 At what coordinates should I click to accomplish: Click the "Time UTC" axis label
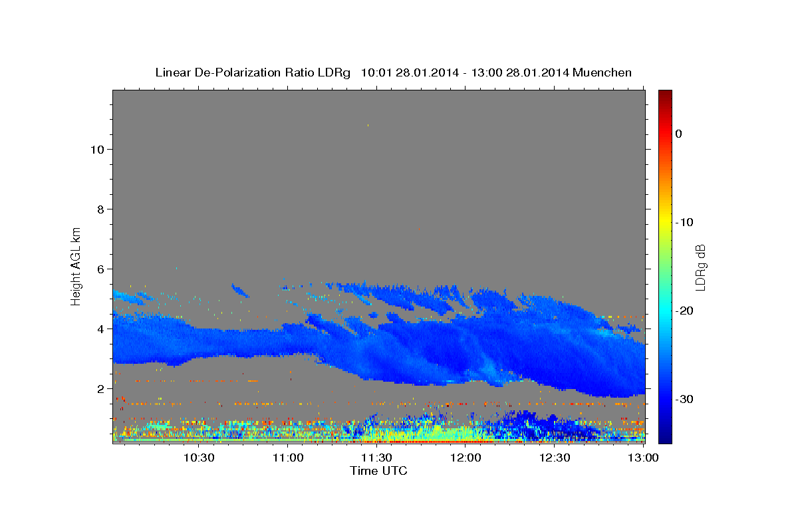[378, 471]
